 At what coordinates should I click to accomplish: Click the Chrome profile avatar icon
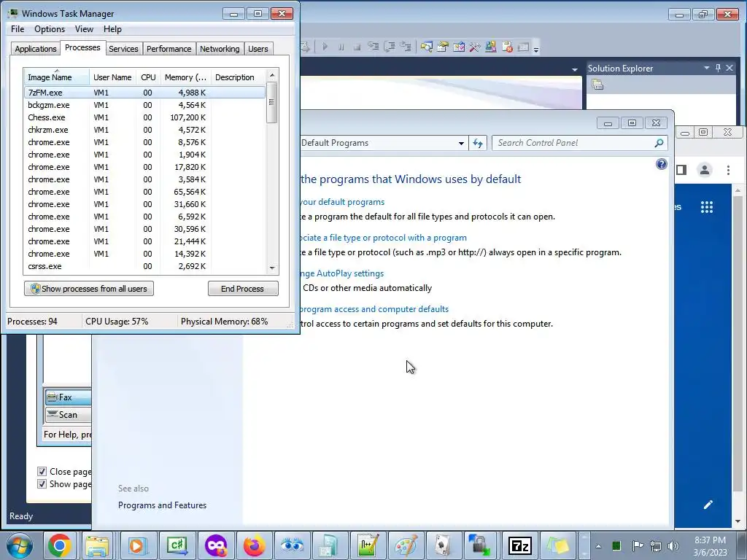point(705,170)
